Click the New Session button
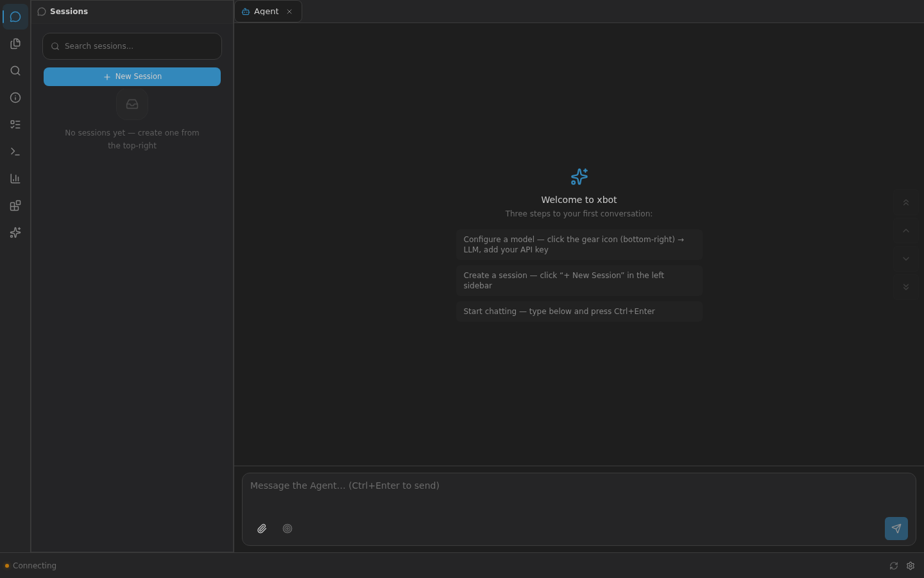 coord(132,76)
